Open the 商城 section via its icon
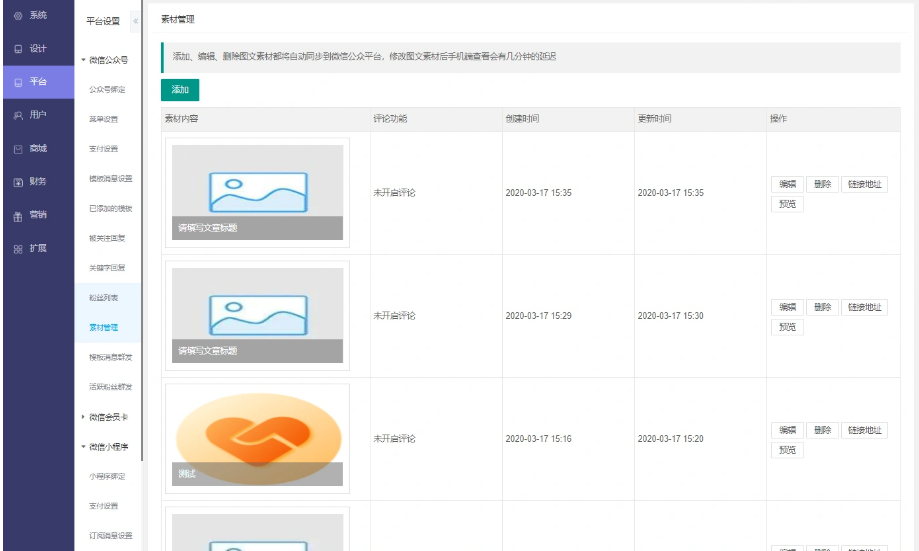 click(x=18, y=149)
